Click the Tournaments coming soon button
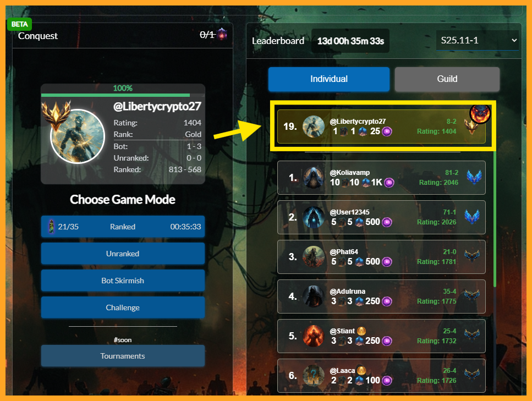The image size is (532, 401). 123,356
